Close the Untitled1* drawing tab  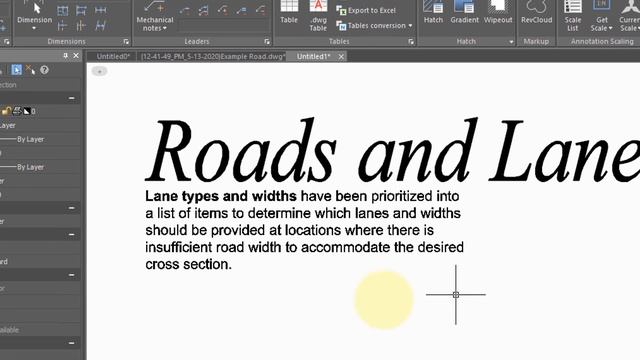point(341,56)
